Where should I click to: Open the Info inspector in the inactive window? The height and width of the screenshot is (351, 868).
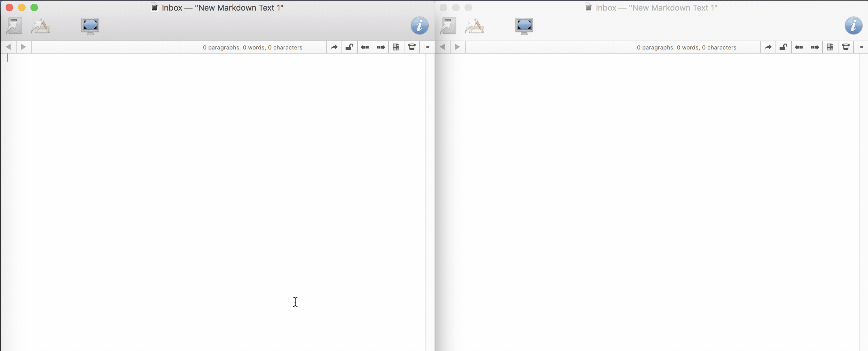(853, 26)
